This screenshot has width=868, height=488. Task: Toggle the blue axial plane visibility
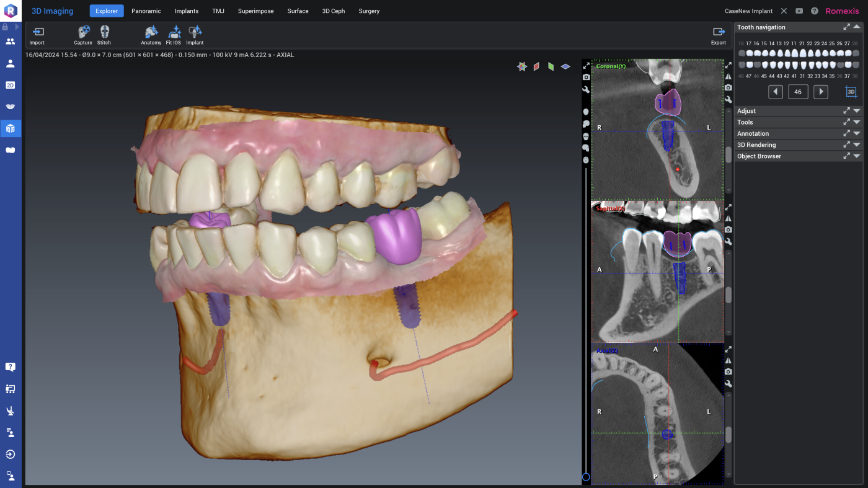click(565, 66)
